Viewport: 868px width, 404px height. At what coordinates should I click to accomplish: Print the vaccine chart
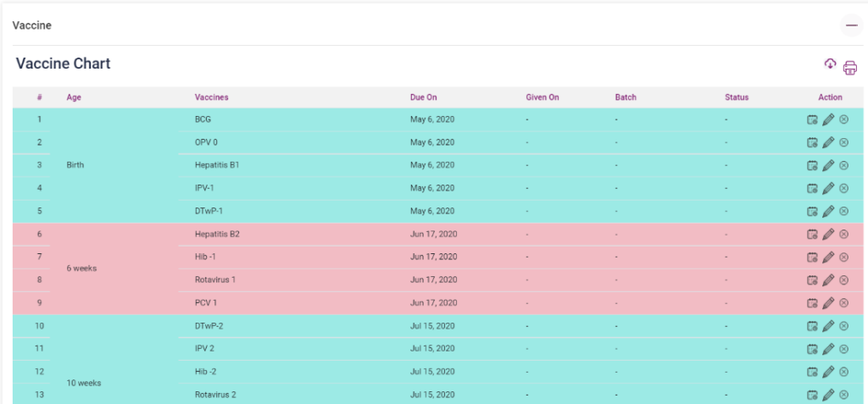click(849, 68)
